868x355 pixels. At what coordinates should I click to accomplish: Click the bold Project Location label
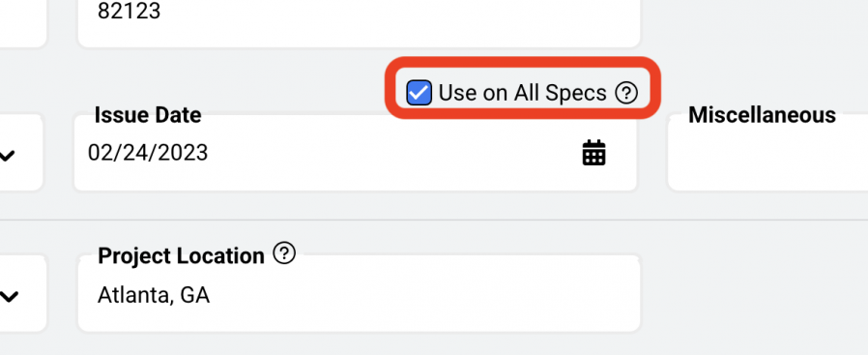click(x=181, y=256)
